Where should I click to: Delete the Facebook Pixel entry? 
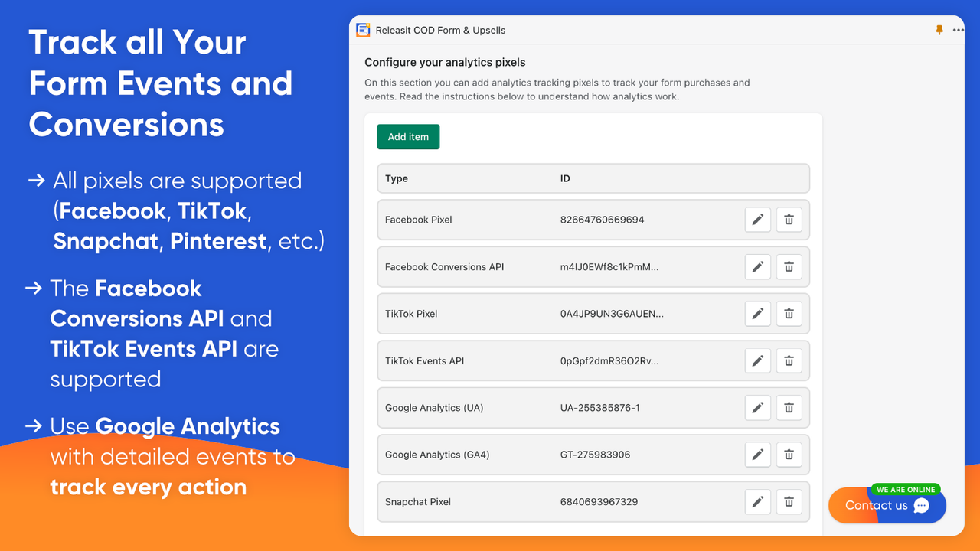(x=789, y=220)
